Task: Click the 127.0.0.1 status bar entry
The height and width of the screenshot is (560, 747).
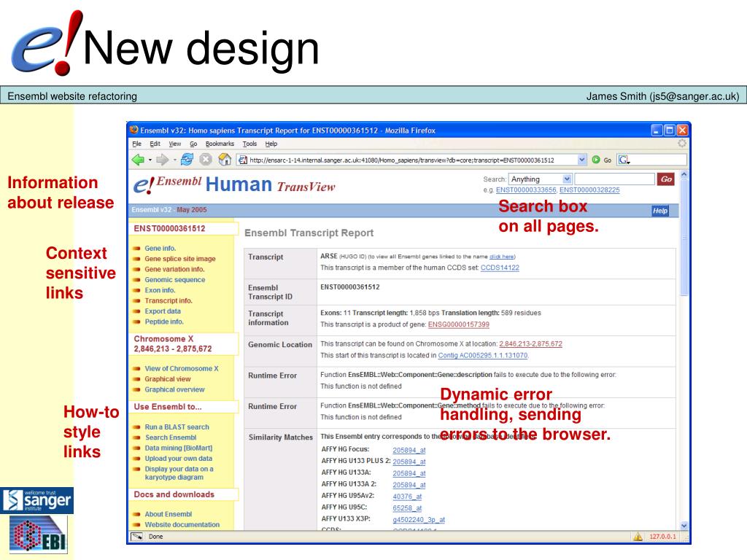Action: (x=662, y=537)
